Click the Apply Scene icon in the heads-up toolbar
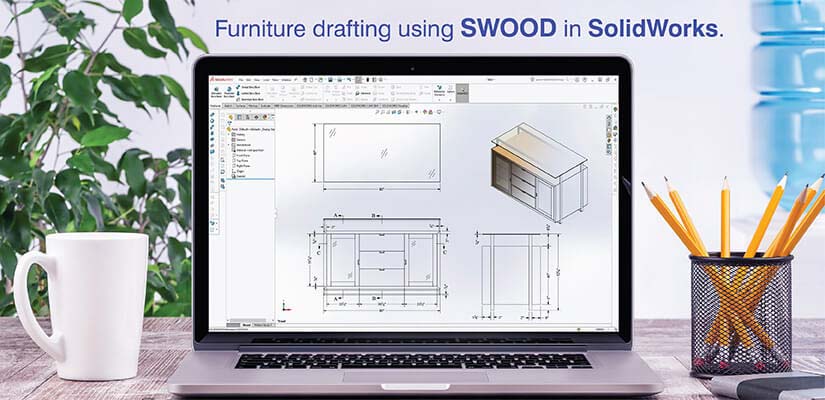Screen dimensions: 825x400 click(430, 112)
